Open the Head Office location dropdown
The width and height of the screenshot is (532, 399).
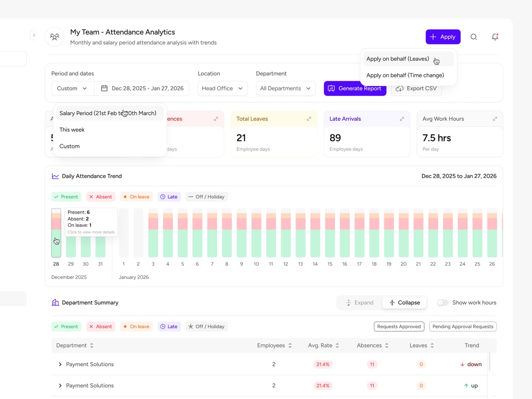click(x=223, y=88)
